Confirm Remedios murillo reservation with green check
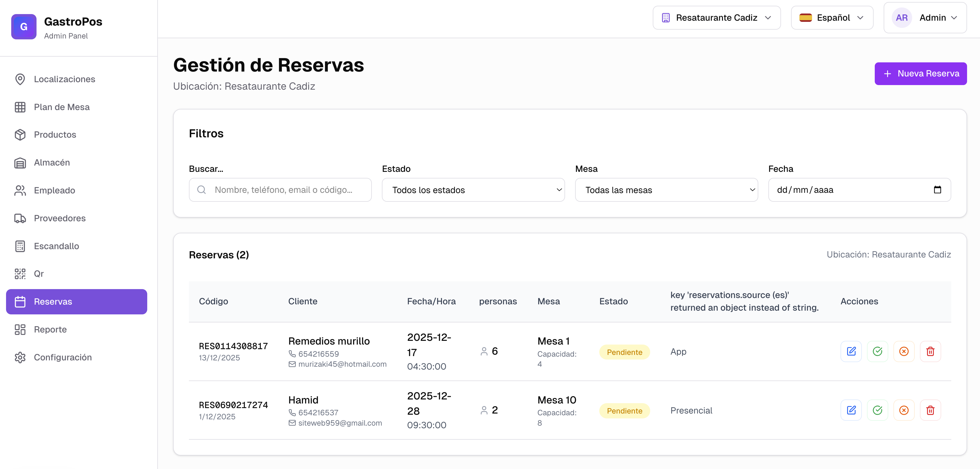 pyautogui.click(x=877, y=351)
